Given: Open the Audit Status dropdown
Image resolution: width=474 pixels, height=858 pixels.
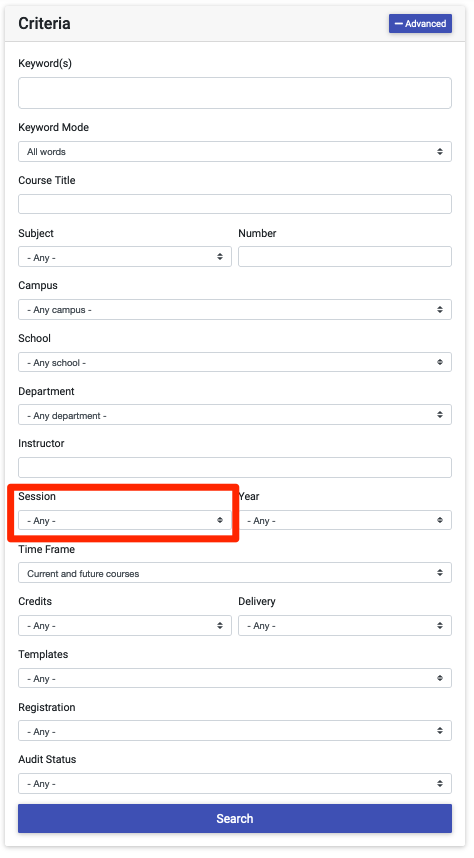Looking at the screenshot, I should 234,784.
